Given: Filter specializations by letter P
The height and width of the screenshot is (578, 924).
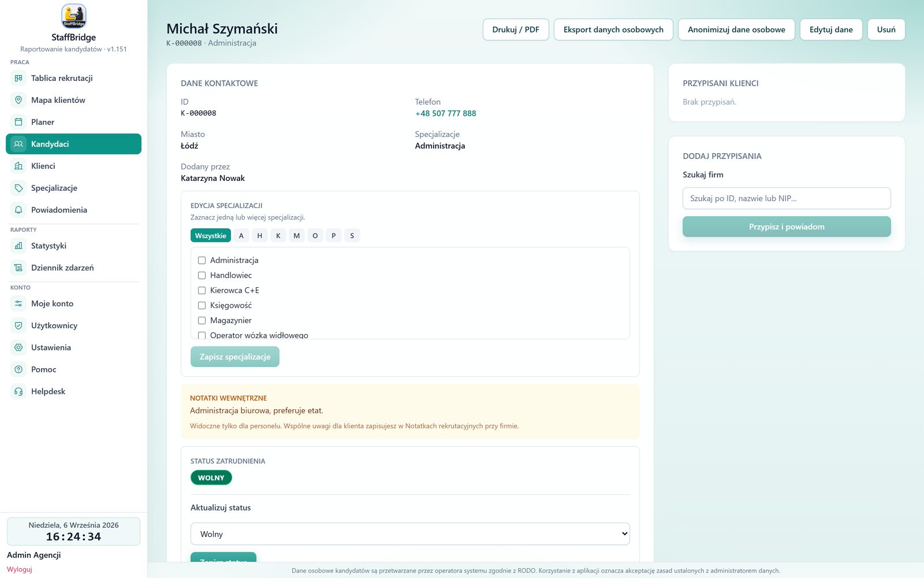Looking at the screenshot, I should (334, 235).
